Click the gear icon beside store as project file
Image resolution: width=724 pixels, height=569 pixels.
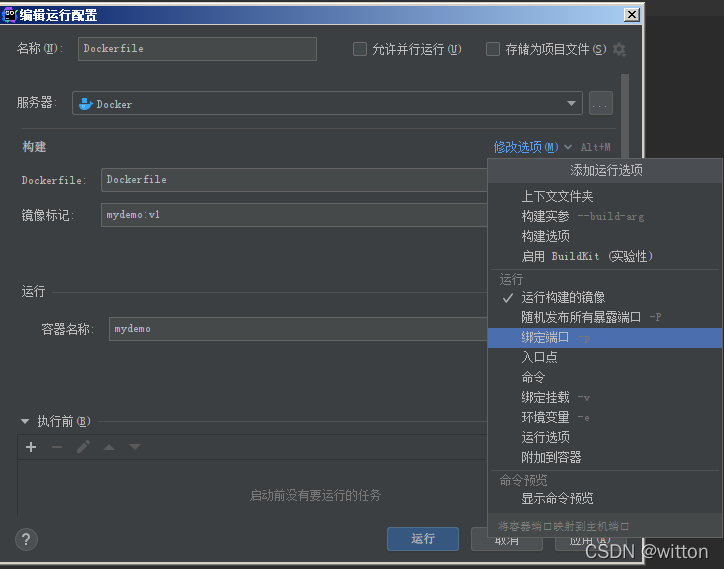(619, 49)
